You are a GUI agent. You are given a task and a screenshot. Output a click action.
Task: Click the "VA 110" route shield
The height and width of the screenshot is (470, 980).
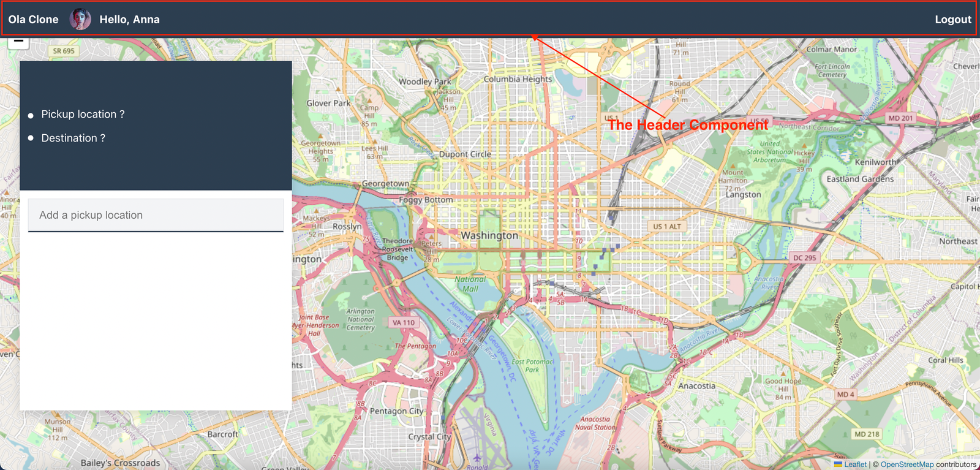click(x=404, y=322)
